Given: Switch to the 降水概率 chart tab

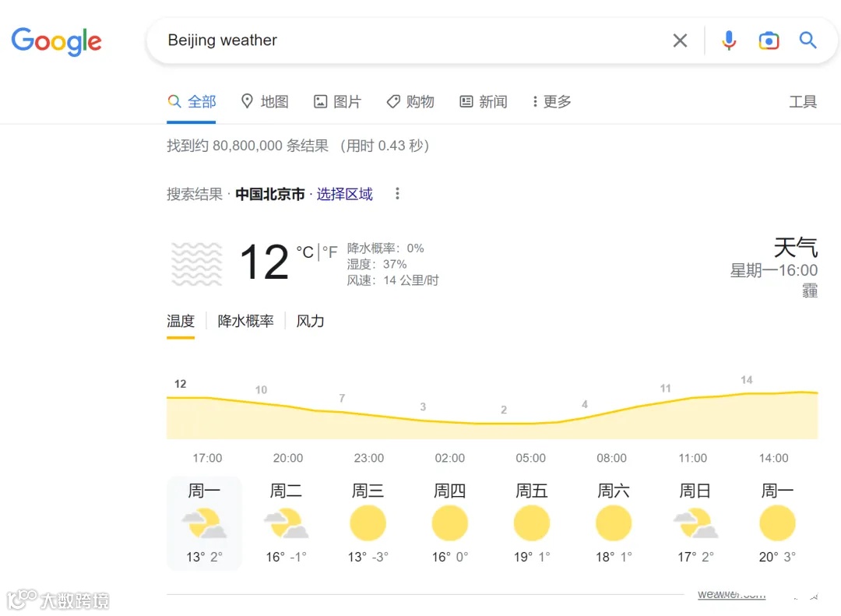Looking at the screenshot, I should coord(245,321).
